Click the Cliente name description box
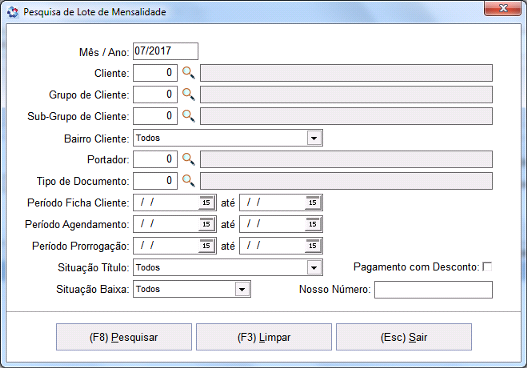The height and width of the screenshot is (368, 527). 347,73
